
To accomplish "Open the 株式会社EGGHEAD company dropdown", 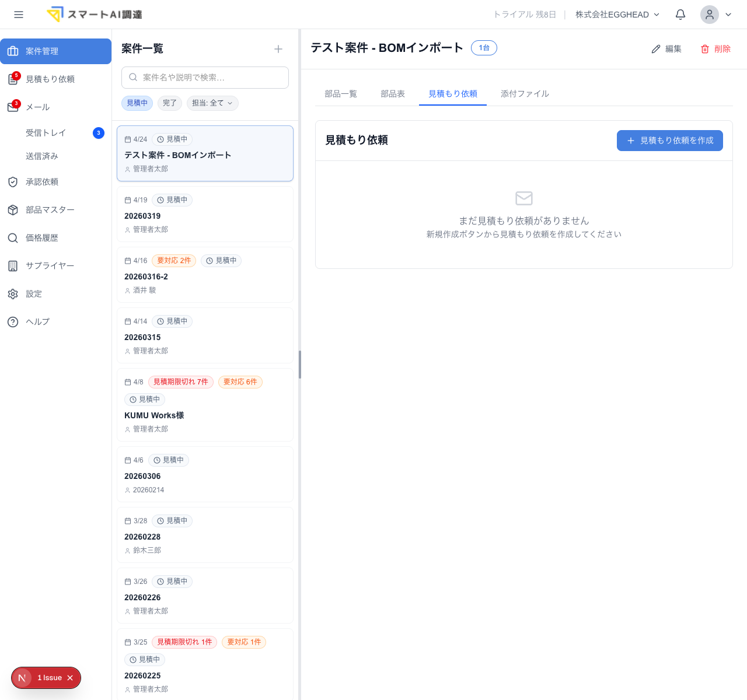I will coord(617,15).
